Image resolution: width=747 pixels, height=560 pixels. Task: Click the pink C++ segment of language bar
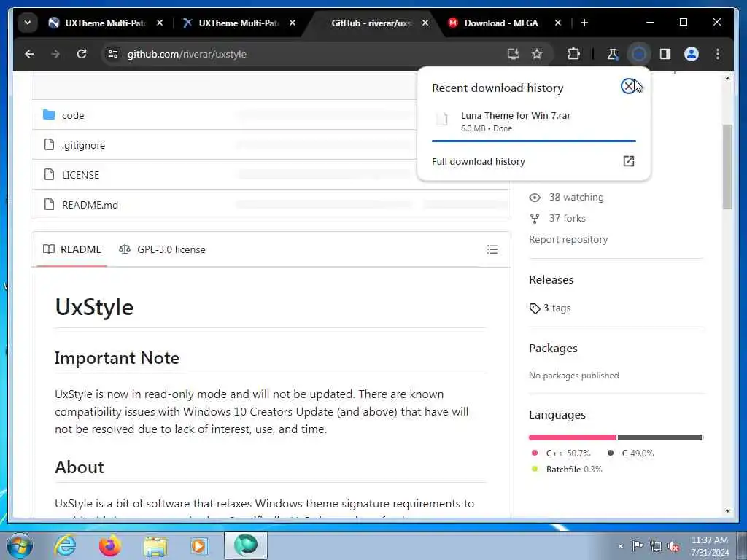coord(572,437)
